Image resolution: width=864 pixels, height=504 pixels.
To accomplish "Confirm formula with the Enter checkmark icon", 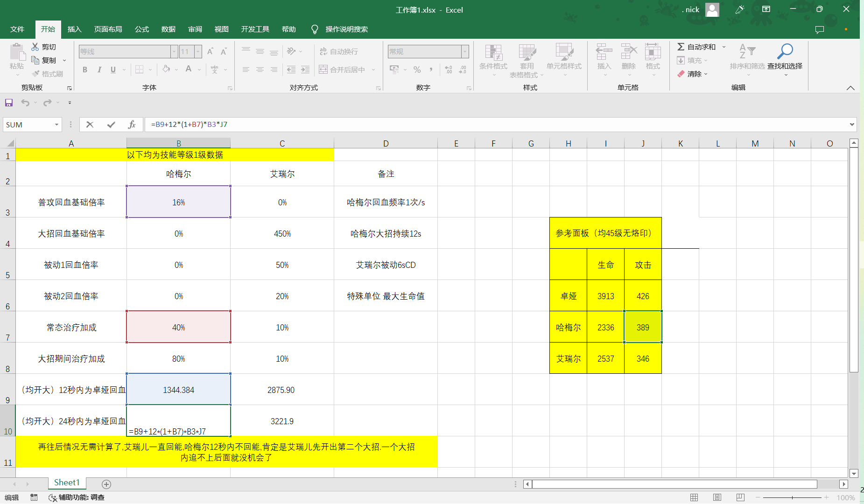I will tap(111, 125).
